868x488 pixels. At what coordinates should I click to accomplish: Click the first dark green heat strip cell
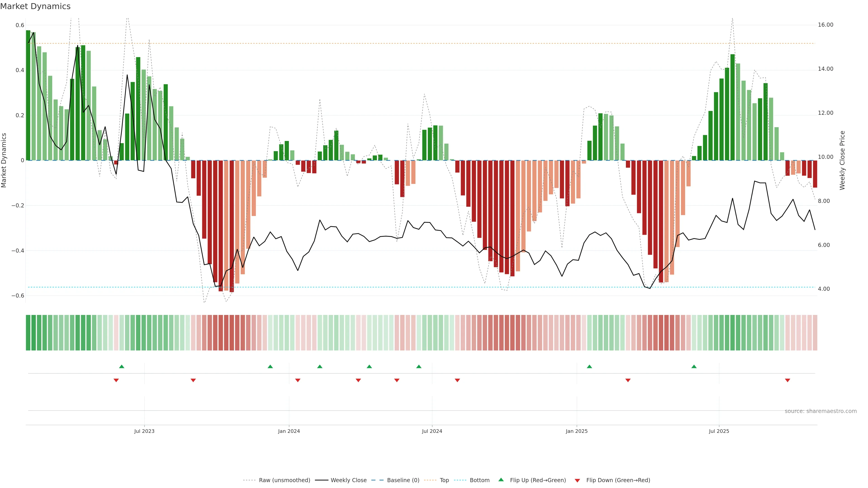[x=28, y=333]
